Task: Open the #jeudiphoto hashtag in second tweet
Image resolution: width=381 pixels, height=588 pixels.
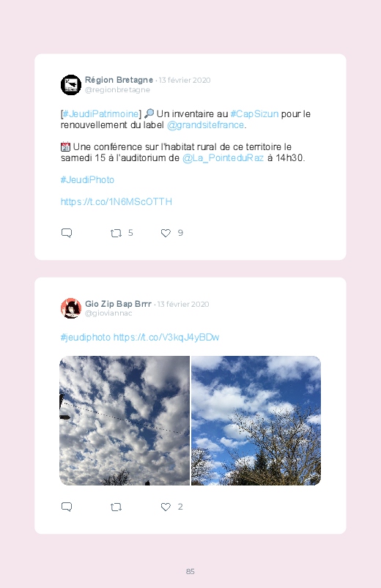Action: [86, 337]
